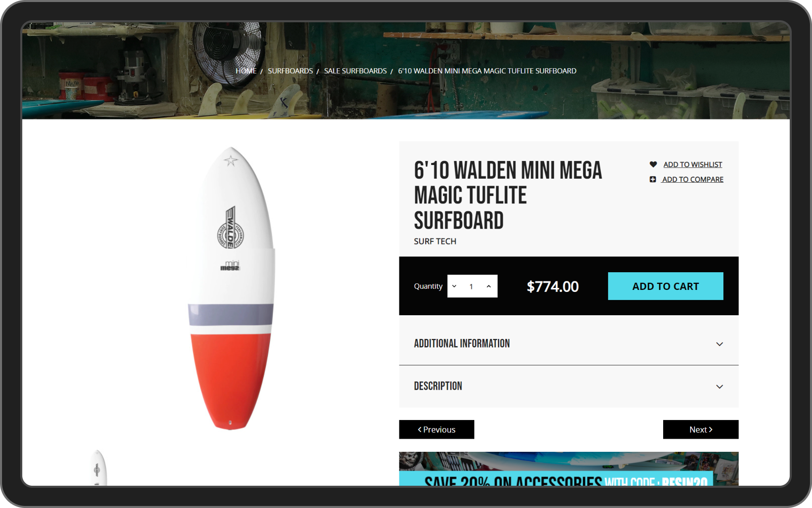Expand the Additional Information chevron
This screenshot has height=508, width=812.
tap(719, 344)
